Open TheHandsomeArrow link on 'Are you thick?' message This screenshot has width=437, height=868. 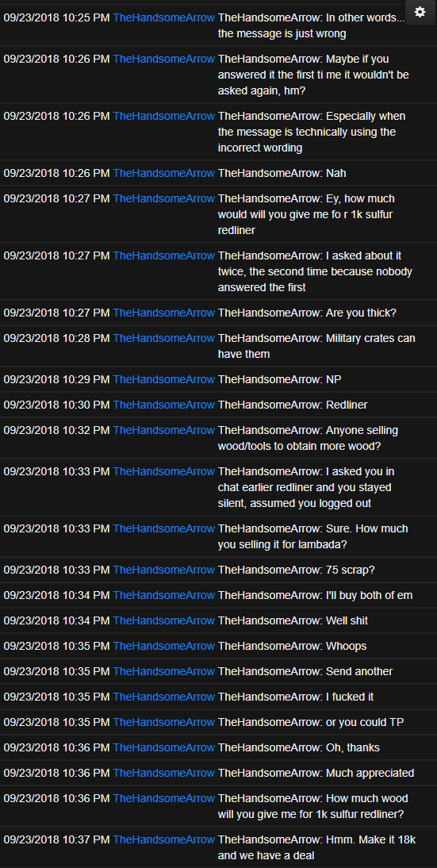click(x=163, y=313)
